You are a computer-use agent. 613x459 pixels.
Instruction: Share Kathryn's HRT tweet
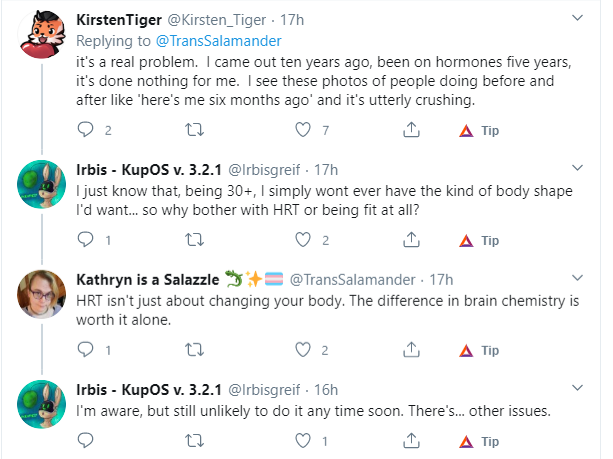[411, 350]
